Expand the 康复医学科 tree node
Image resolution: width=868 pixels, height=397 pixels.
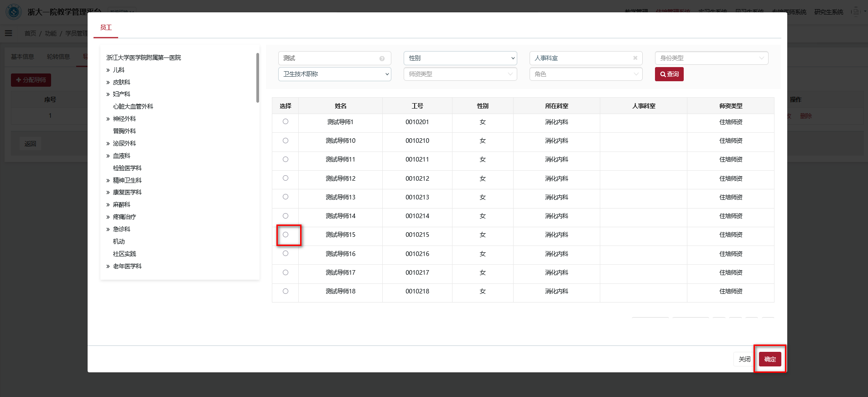[108, 193]
